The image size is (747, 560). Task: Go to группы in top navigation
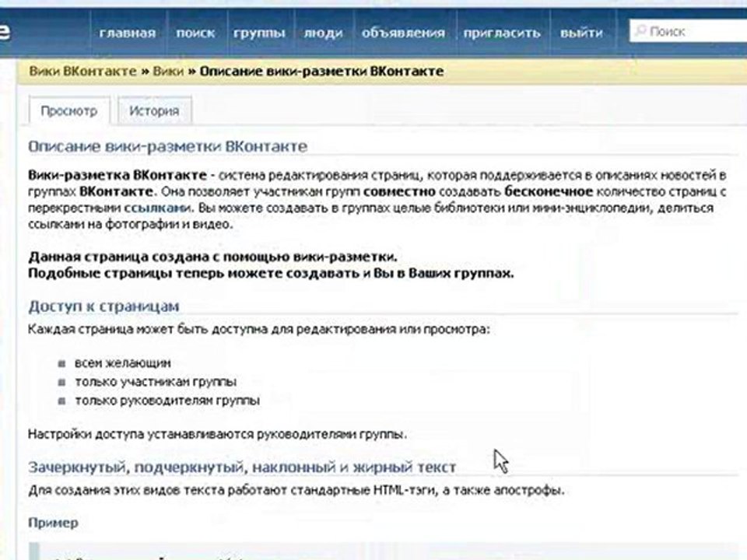[259, 33]
